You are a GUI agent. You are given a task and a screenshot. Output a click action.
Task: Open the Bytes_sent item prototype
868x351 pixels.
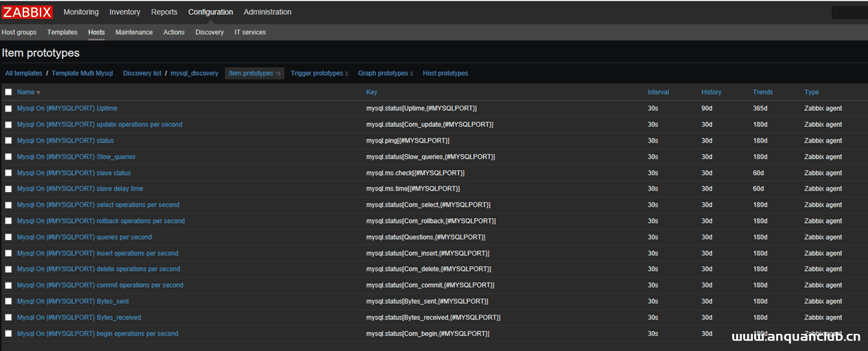(73, 302)
